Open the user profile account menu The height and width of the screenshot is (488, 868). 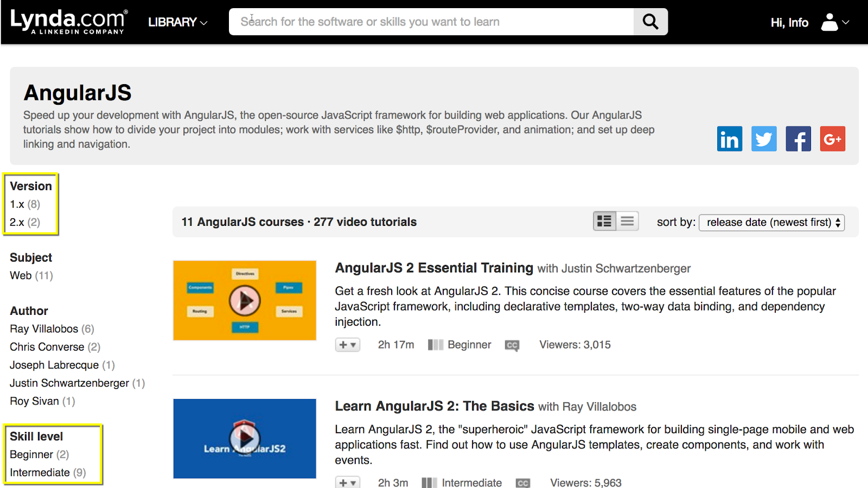pos(835,22)
